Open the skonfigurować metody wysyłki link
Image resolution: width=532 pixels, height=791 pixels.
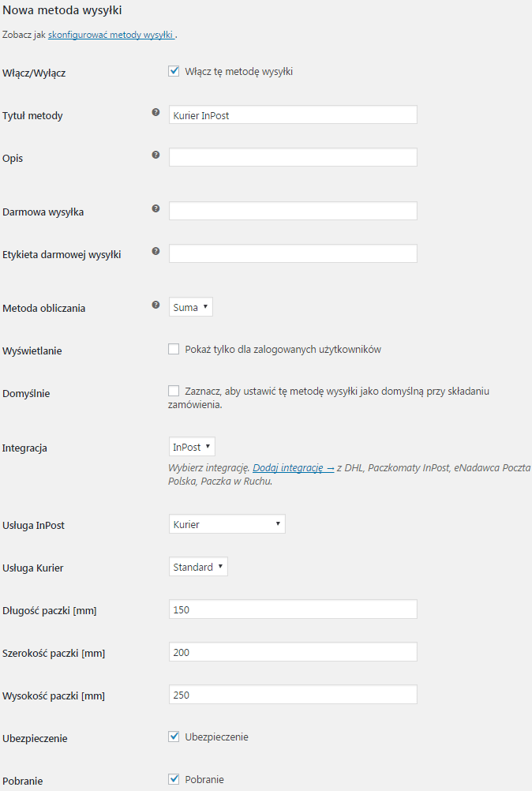[x=111, y=35]
